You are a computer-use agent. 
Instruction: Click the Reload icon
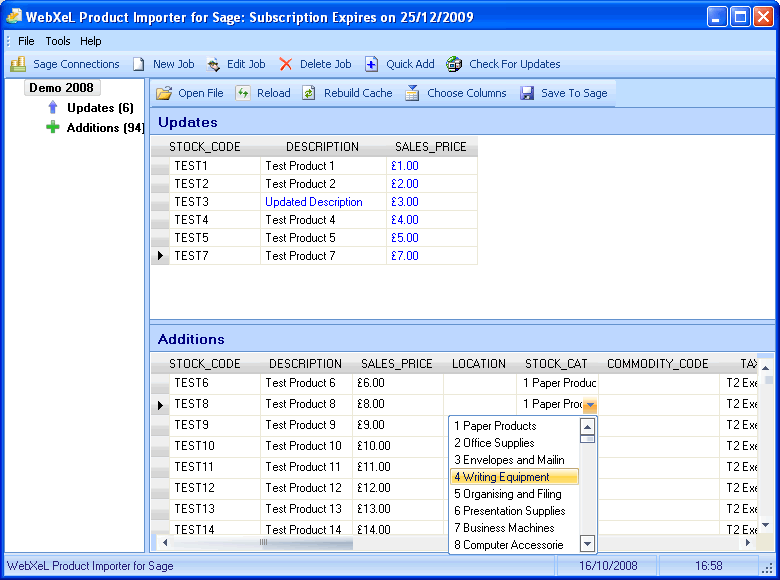(243, 93)
